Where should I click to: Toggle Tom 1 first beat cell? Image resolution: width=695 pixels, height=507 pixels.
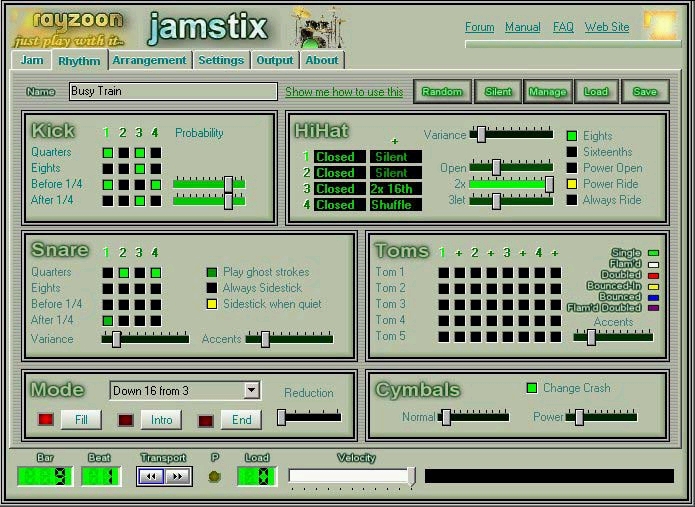(444, 273)
